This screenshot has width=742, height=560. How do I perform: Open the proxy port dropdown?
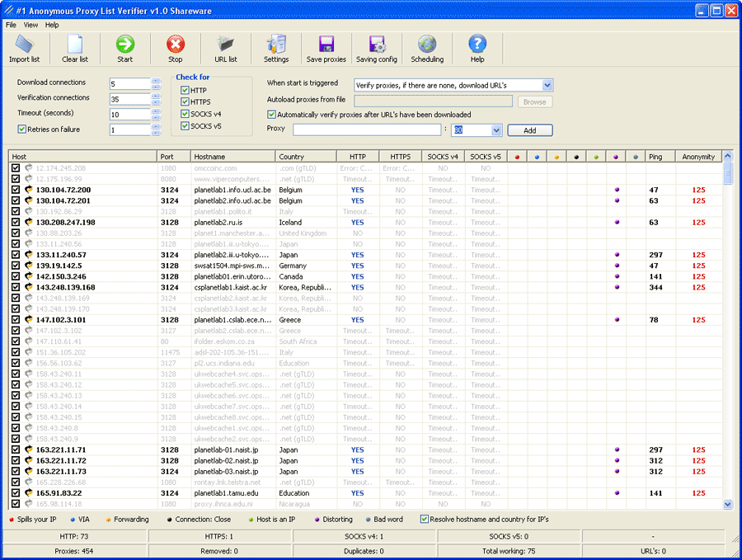[x=495, y=130]
